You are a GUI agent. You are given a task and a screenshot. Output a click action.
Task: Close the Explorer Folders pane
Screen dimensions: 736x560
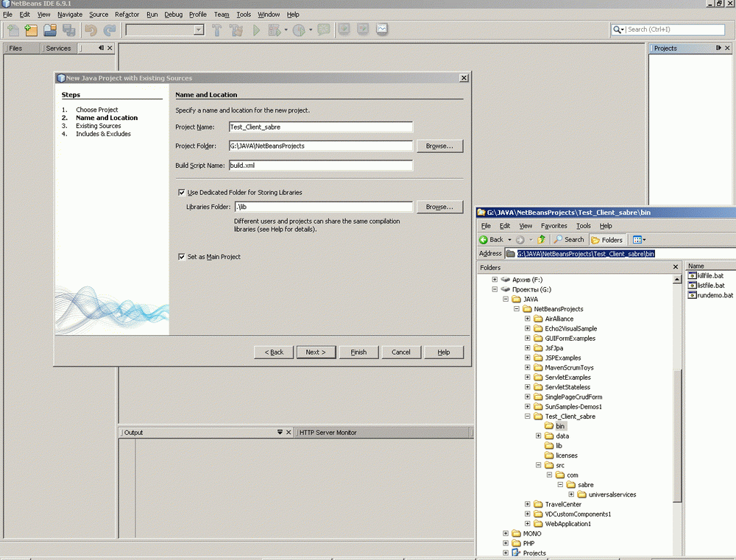coord(676,267)
